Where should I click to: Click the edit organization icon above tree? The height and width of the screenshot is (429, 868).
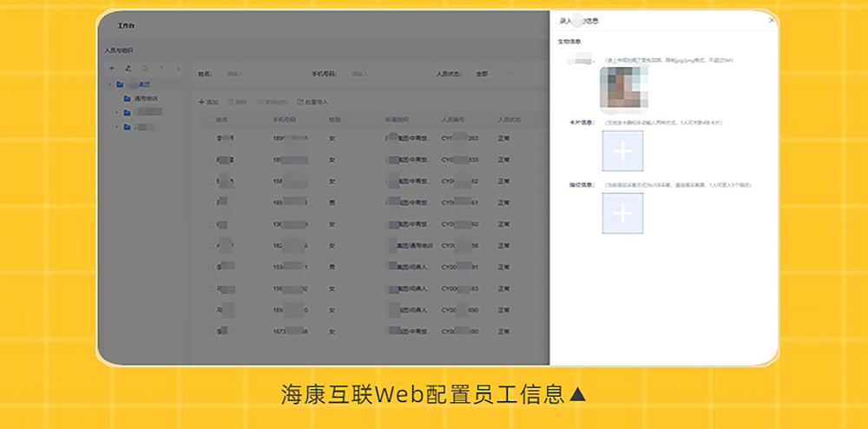[x=128, y=68]
